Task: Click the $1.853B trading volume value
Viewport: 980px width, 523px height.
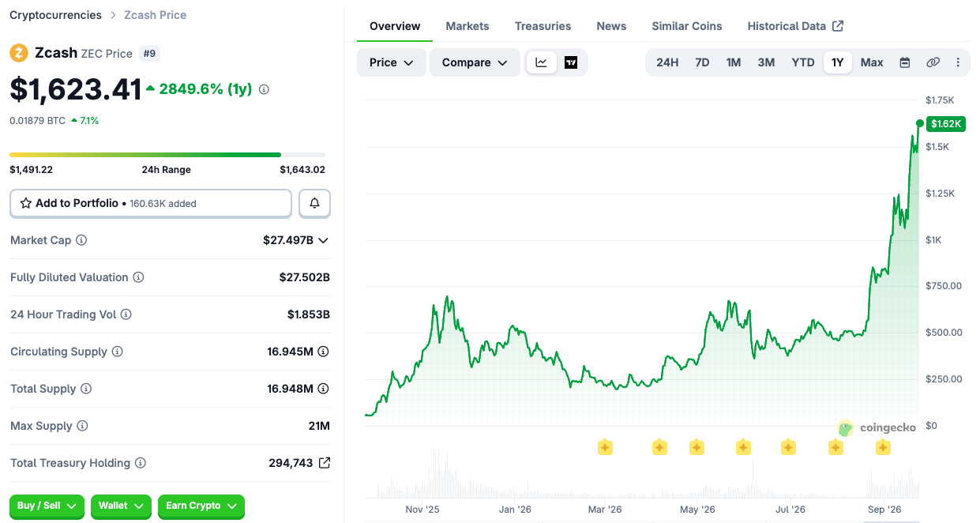Action: coord(309,314)
